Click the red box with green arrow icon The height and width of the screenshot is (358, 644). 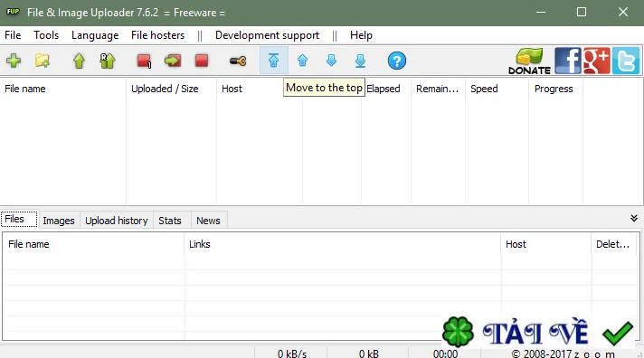pyautogui.click(x=173, y=61)
